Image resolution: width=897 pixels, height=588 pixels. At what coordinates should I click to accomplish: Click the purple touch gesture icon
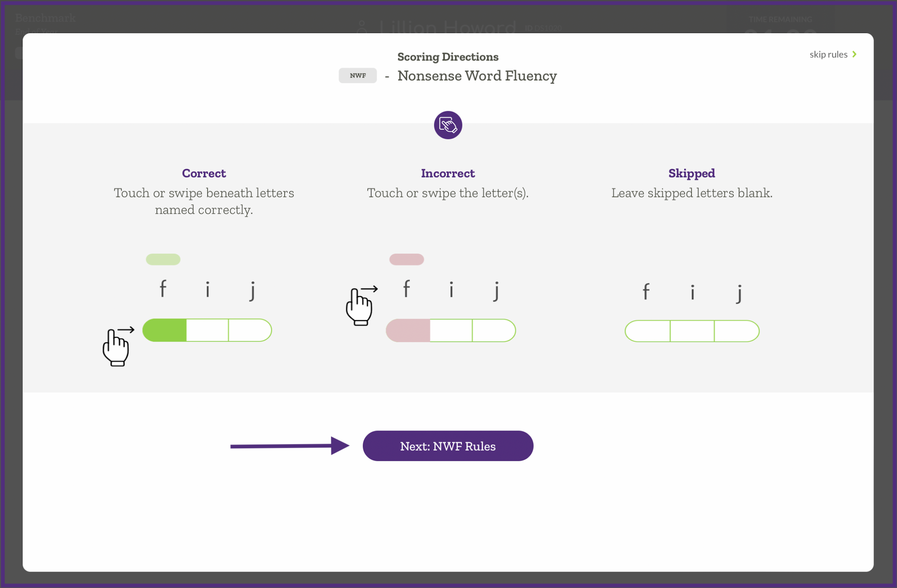448,125
